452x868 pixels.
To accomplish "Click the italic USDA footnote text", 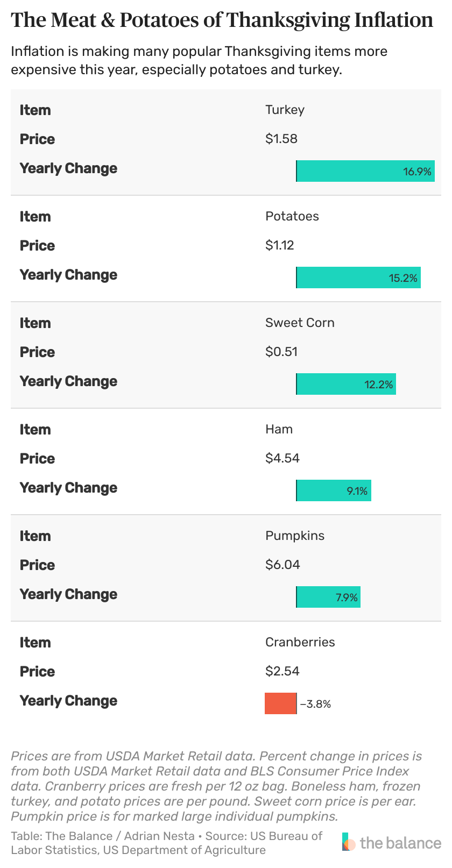I will [216, 786].
